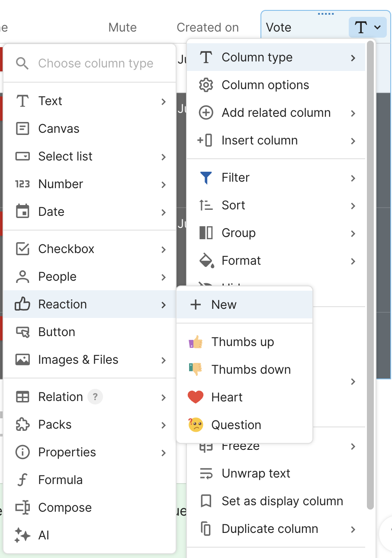Open the Filter options

(x=235, y=177)
